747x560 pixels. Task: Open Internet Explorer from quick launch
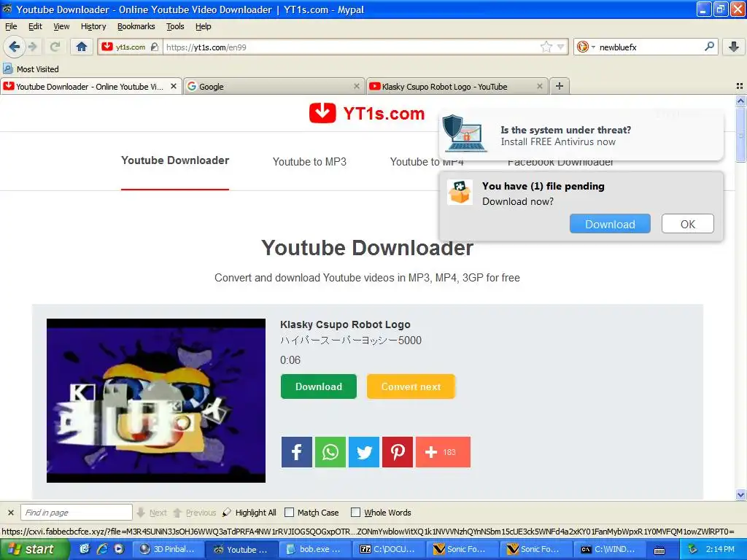(x=102, y=549)
